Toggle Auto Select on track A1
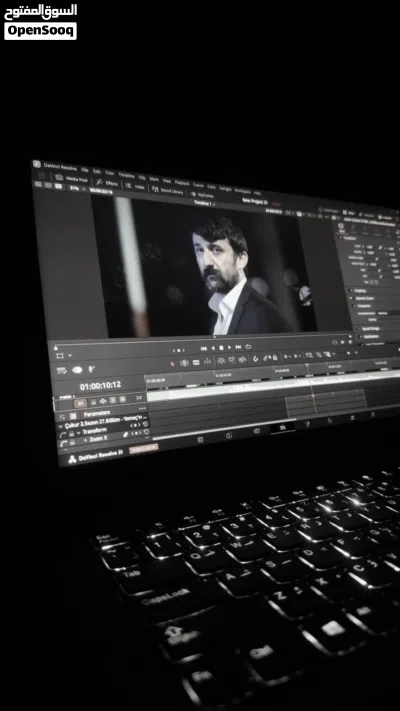Viewport: 400px width, 711px height. pyautogui.click(x=103, y=401)
